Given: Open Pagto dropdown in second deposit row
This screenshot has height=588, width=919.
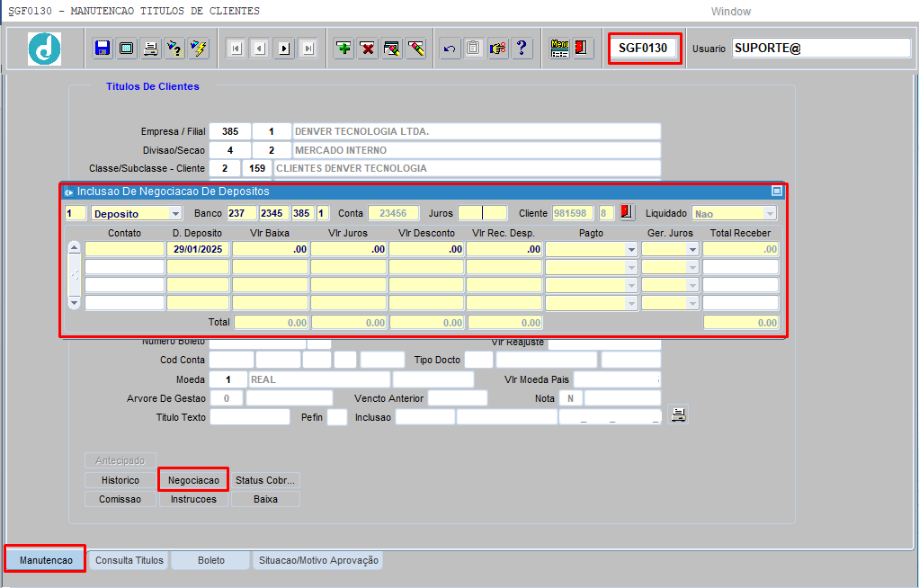Looking at the screenshot, I should pos(631,267).
